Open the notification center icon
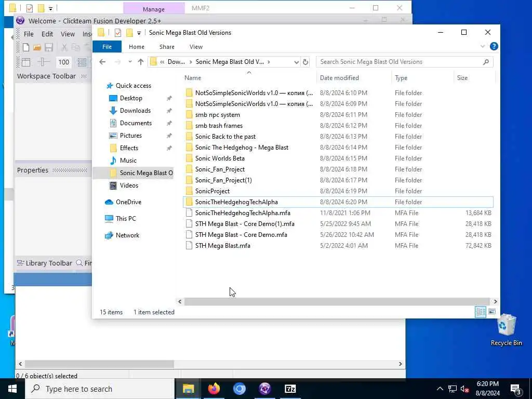The width and height of the screenshot is (532, 399). [x=516, y=390]
